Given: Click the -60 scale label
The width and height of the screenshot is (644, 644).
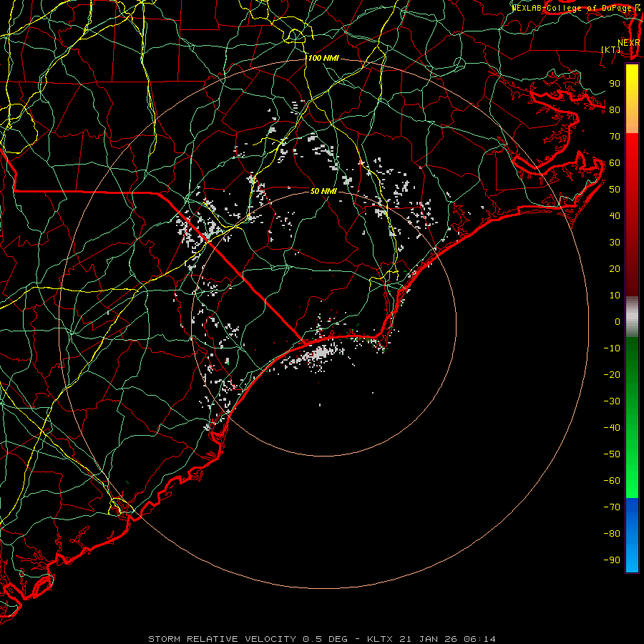Looking at the screenshot, I should [612, 481].
